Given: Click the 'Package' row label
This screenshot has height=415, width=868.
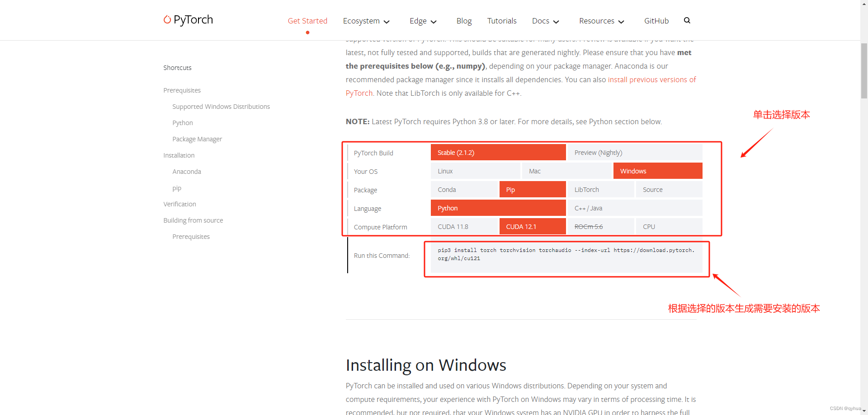Looking at the screenshot, I should pos(365,190).
